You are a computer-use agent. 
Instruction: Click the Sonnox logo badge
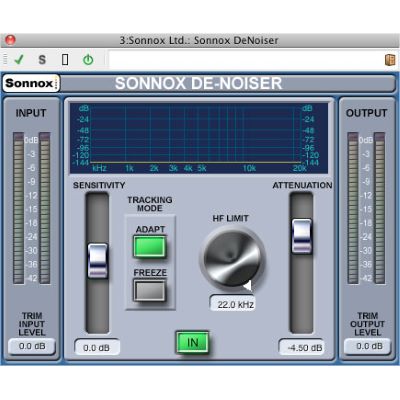click(31, 83)
